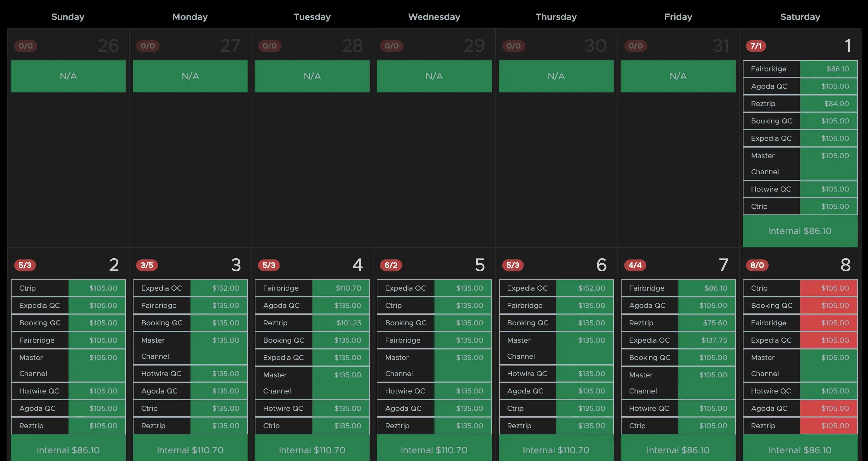Image resolution: width=868 pixels, height=461 pixels.
Task: Click the 3/5 badge on Monday 3
Action: pyautogui.click(x=147, y=265)
